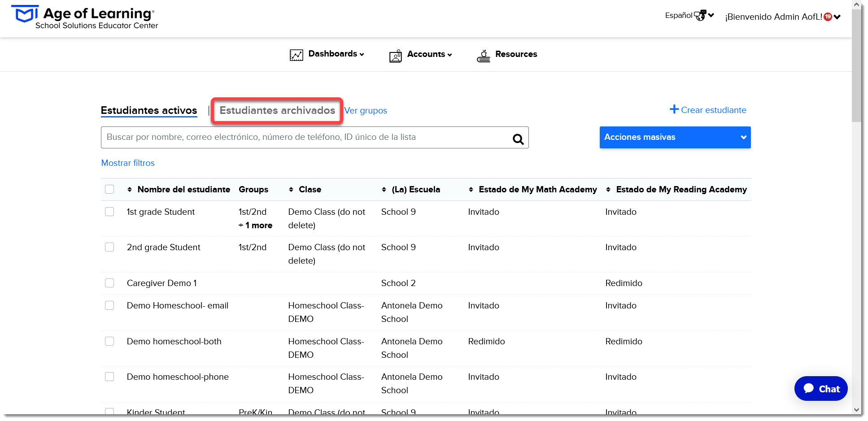Screen dimensions: 868x421
Task: Sort by Estado de My Math Academy arrows
Action: pyautogui.click(x=471, y=190)
